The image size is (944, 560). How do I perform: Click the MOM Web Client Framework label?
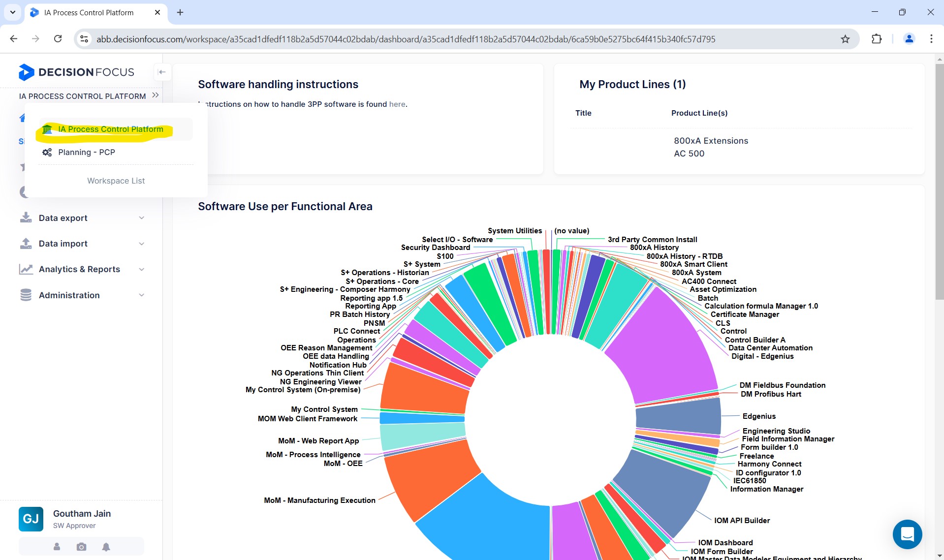pos(308,419)
